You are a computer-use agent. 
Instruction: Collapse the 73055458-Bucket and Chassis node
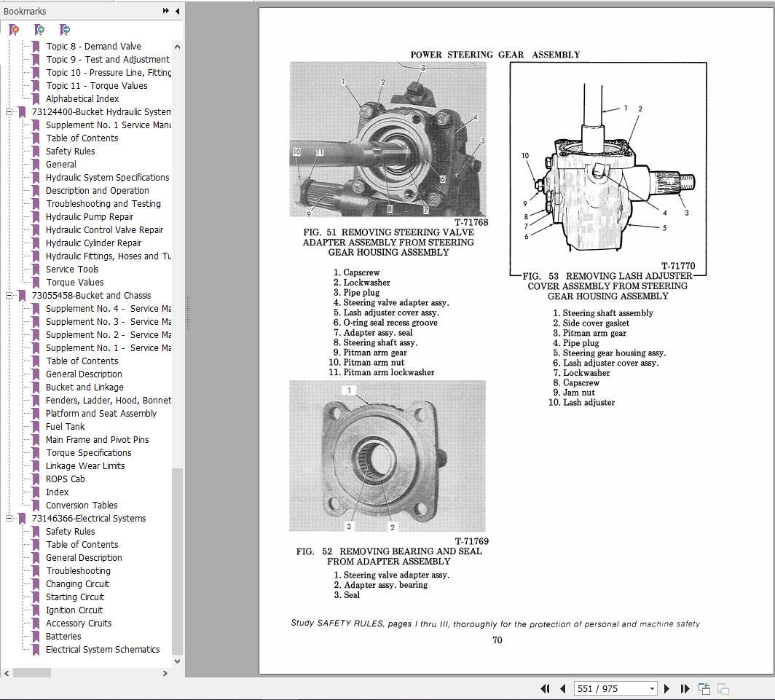(9, 296)
